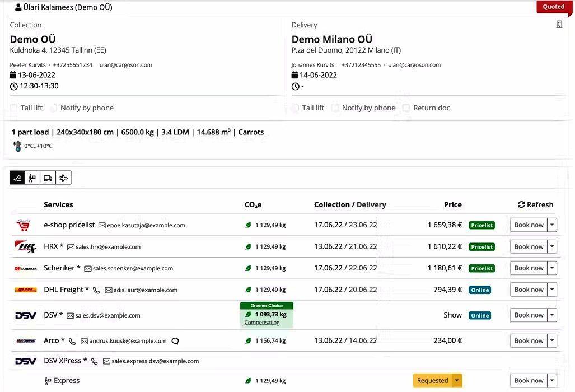This screenshot has height=392, width=575.
Task: Click the phone icon beside DHL Freight
Action: coord(96,290)
